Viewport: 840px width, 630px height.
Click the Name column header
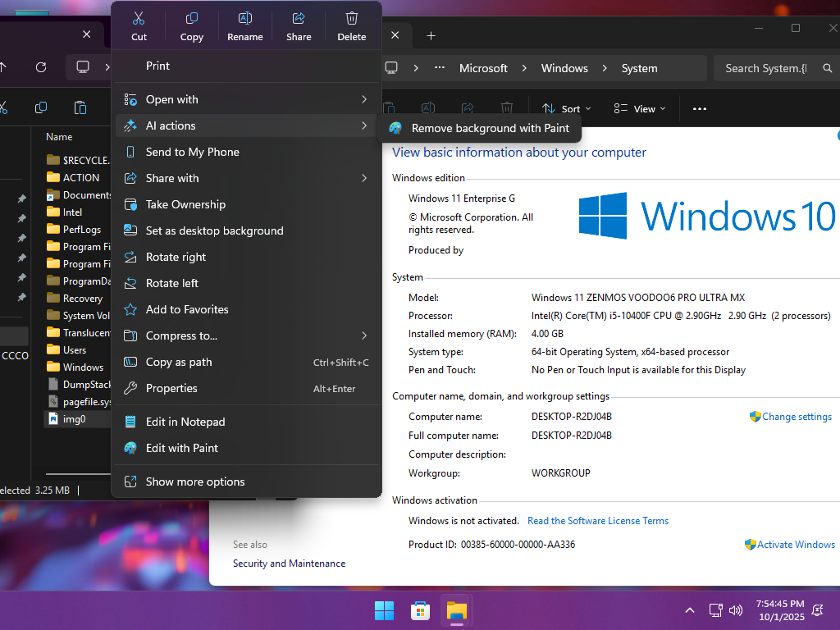[59, 137]
